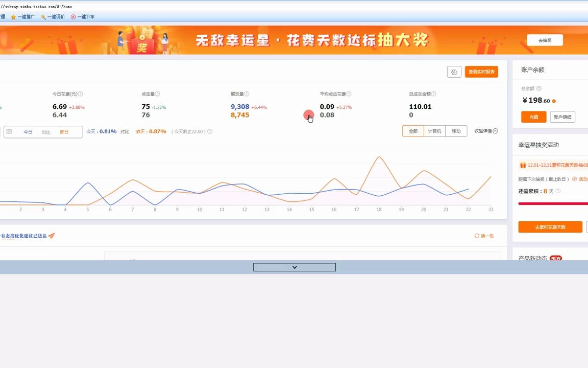Click the browser address bar URL
Viewport: 588px width, 368px height.
[36, 7]
